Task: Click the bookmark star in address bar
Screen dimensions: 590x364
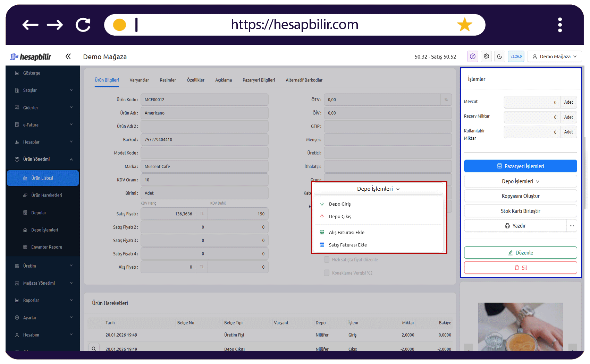Action: click(464, 25)
